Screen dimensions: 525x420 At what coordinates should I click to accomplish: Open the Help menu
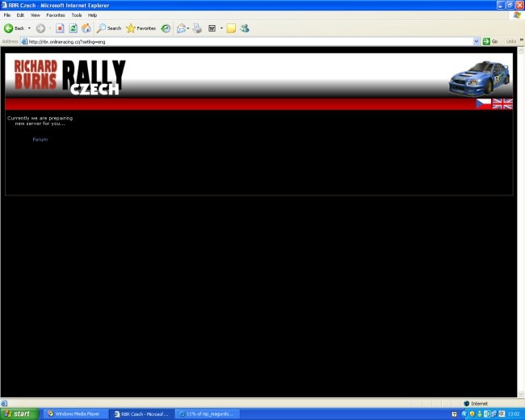pyautogui.click(x=92, y=15)
